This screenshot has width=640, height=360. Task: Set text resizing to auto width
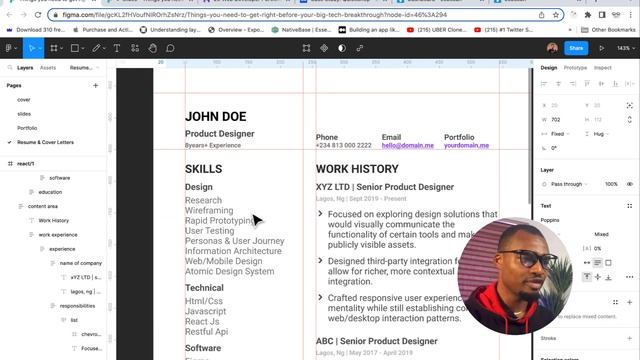[587, 263]
